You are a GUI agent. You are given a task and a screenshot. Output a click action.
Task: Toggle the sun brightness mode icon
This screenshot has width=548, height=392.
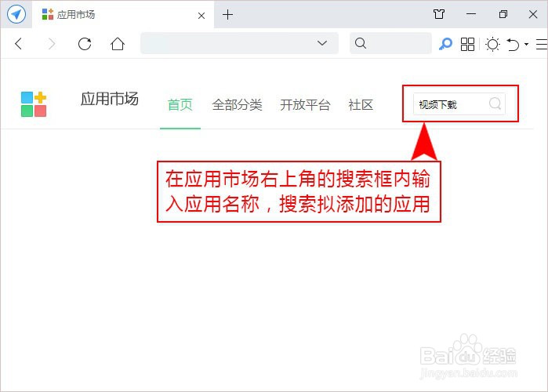pyautogui.click(x=493, y=44)
